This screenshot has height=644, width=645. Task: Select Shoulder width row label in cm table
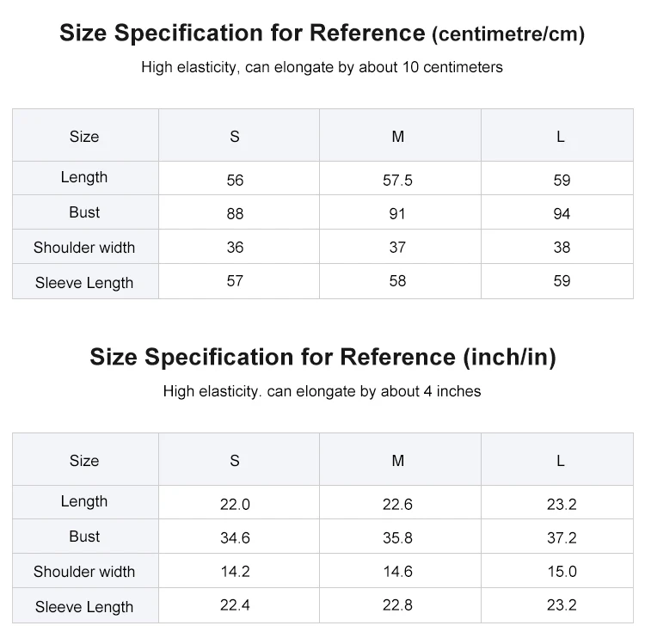[85, 247]
